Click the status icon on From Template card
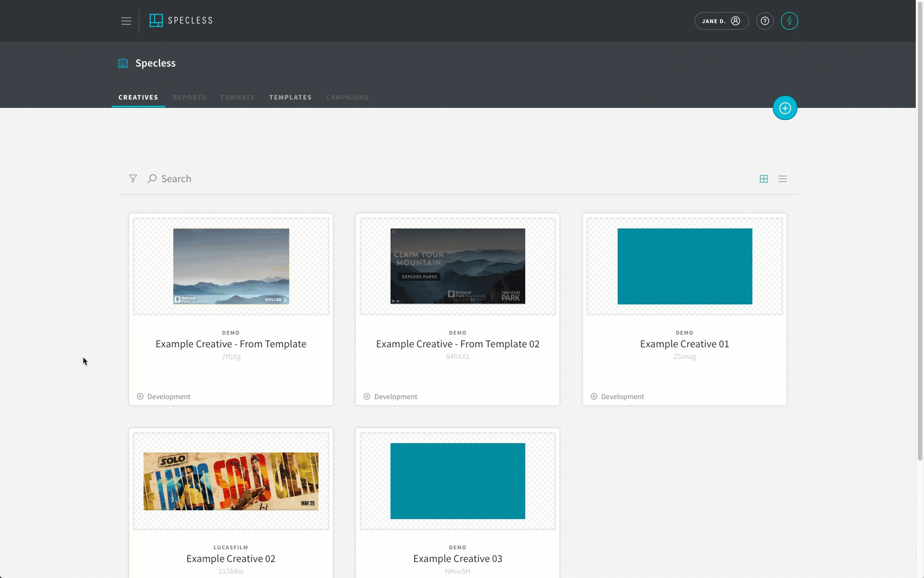 (140, 396)
